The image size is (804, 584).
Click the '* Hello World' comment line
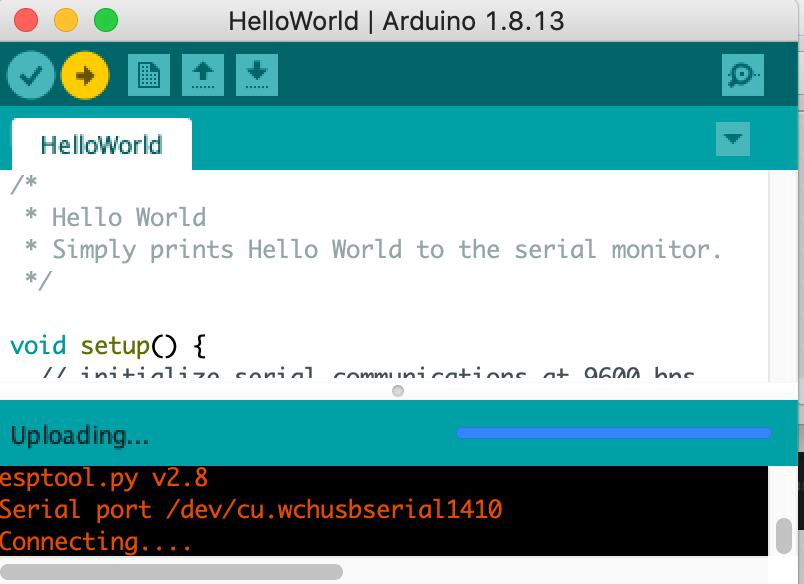coord(115,217)
